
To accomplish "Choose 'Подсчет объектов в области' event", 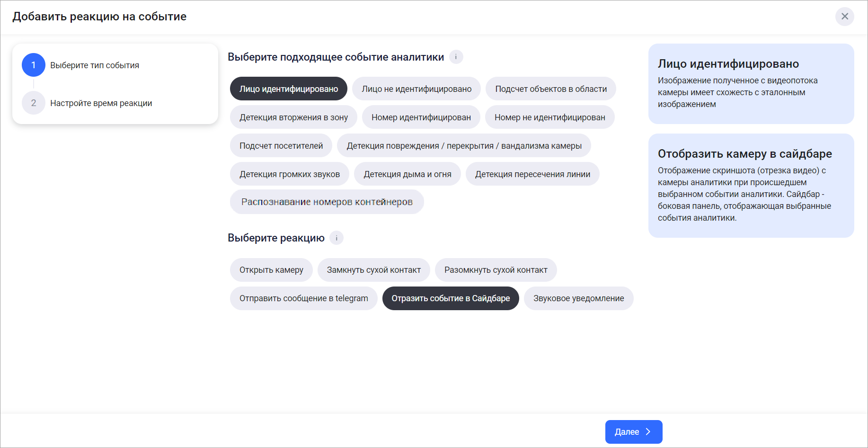I will click(551, 89).
